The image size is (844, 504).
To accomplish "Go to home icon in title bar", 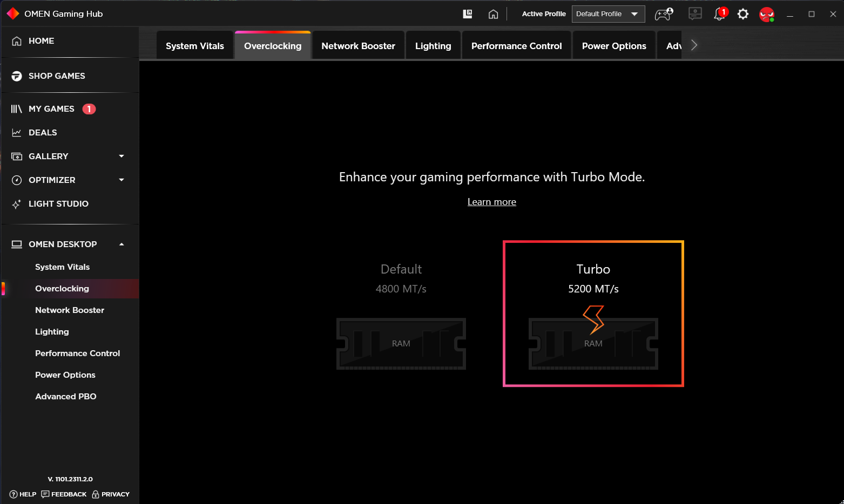I will (493, 14).
